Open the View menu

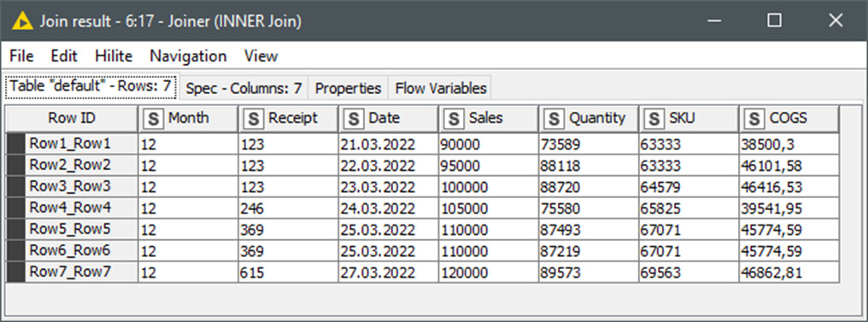(261, 56)
